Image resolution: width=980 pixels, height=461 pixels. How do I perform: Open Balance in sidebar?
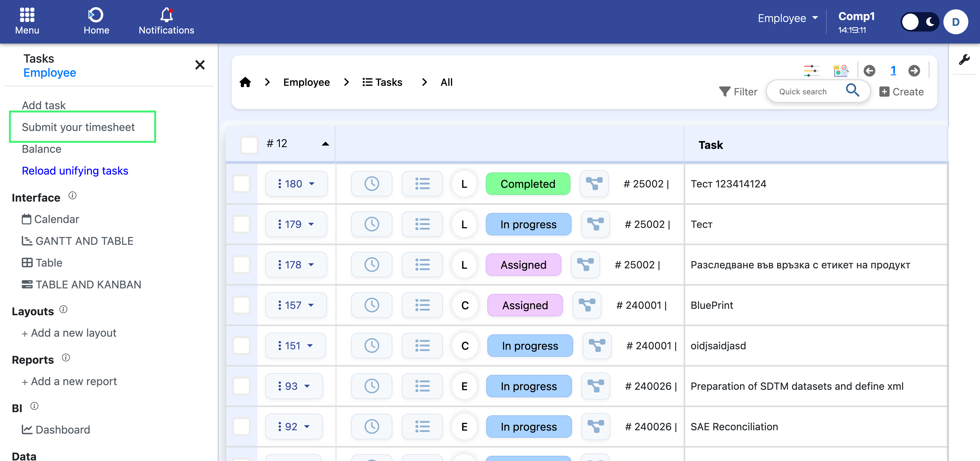pyautogui.click(x=41, y=149)
